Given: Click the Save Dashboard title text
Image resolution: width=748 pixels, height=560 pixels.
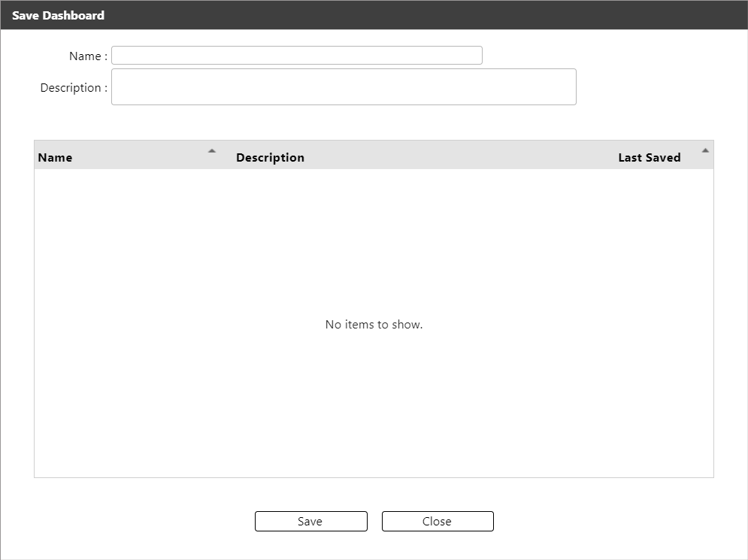Looking at the screenshot, I should coord(58,15).
